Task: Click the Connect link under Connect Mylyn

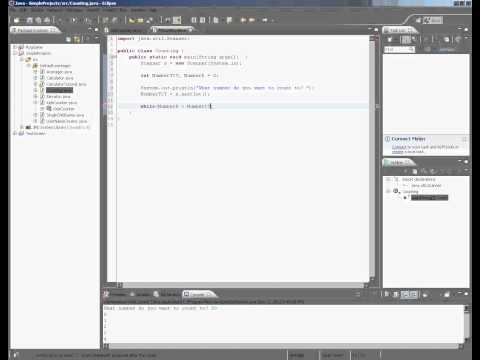Action: 399,147
